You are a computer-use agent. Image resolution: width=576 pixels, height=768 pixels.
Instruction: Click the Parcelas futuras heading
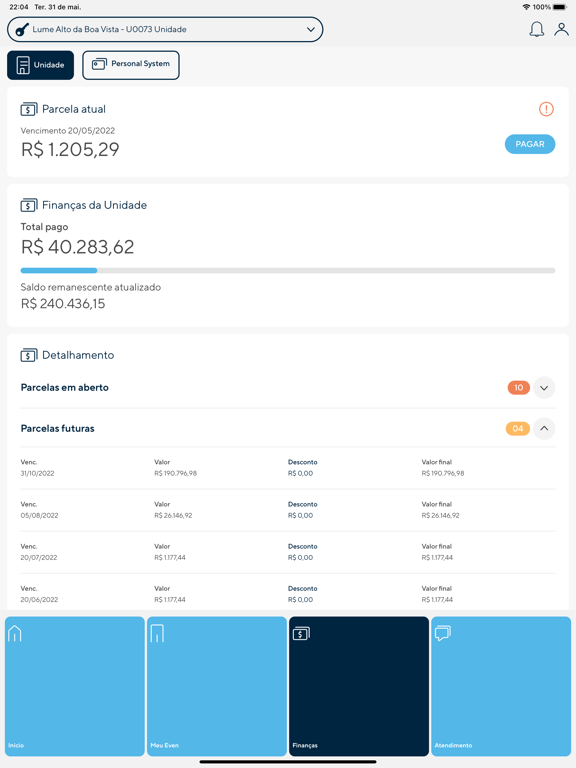[58, 429]
